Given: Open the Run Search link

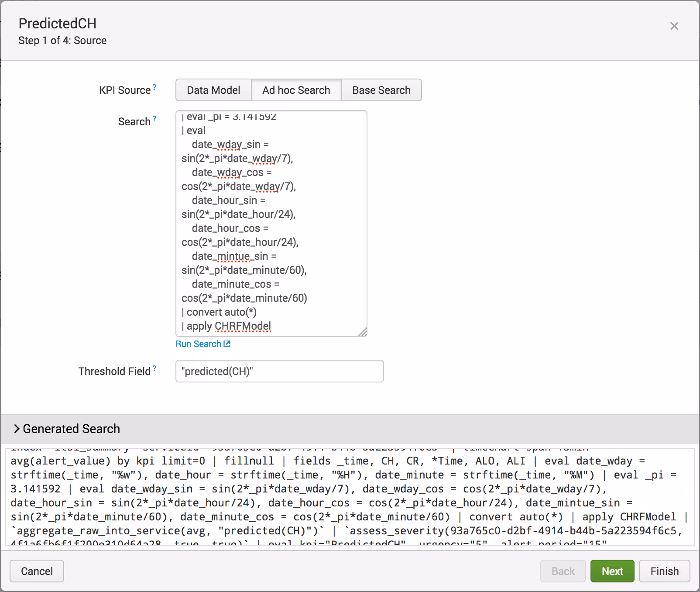Looking at the screenshot, I should click(x=198, y=344).
